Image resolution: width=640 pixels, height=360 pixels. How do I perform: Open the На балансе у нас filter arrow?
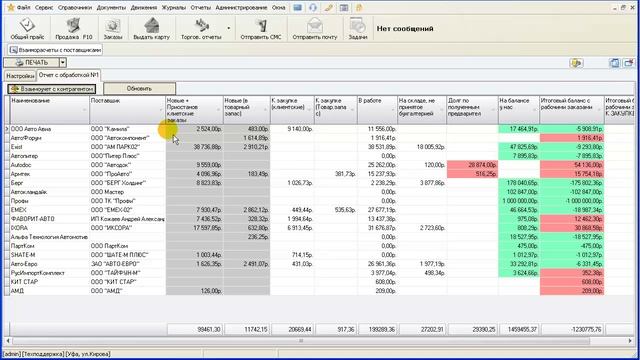[534, 110]
